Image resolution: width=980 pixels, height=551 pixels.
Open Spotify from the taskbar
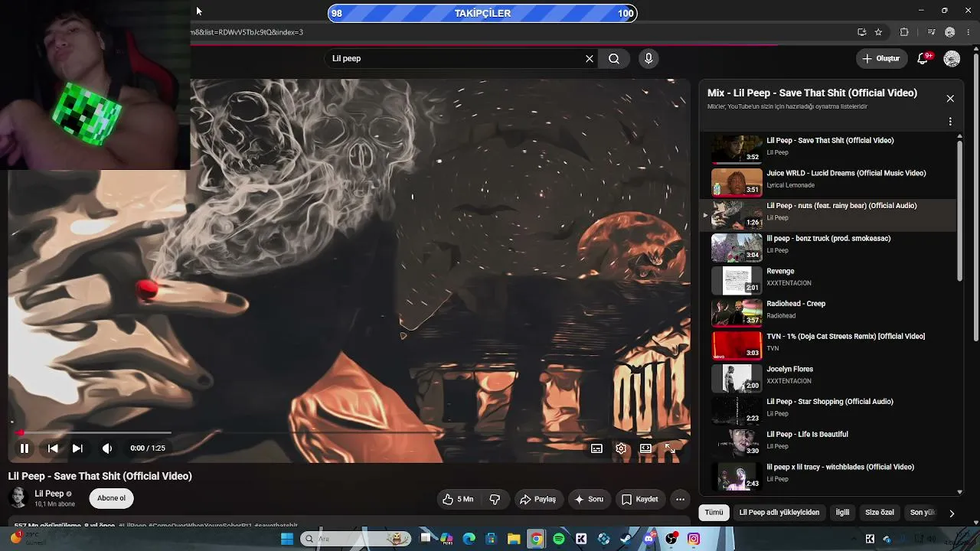[559, 539]
